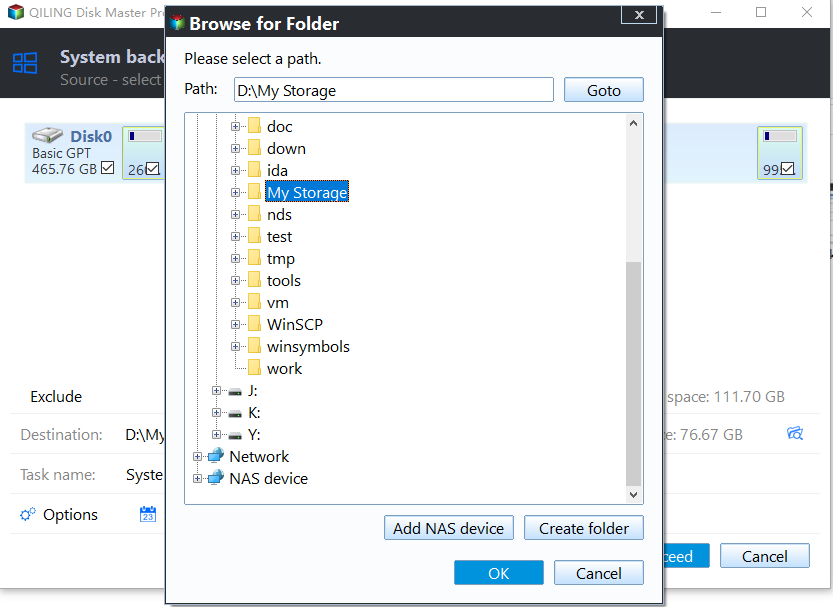Toggle the 26 partition checkbox

152,169
